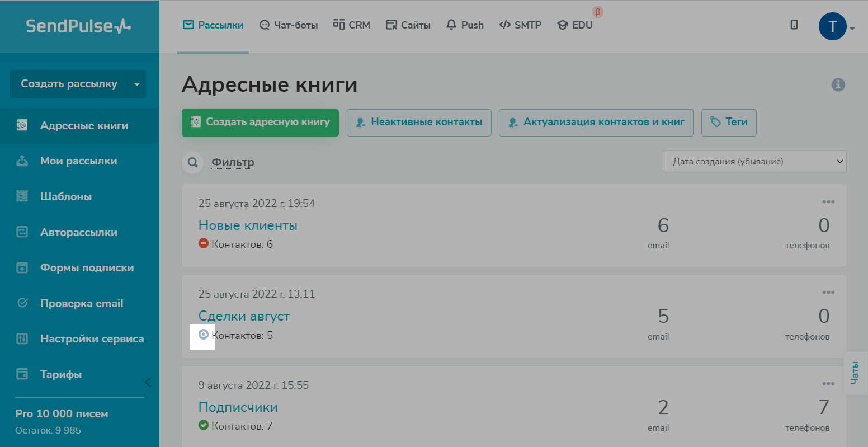Click the Создать адресную книгу button
Screen dimensions: 868x447
(260, 123)
